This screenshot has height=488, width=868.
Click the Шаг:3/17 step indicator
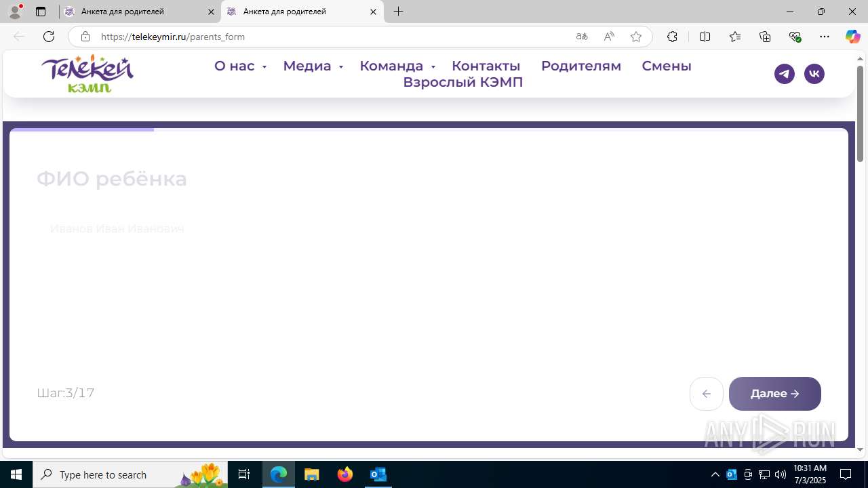(x=66, y=393)
